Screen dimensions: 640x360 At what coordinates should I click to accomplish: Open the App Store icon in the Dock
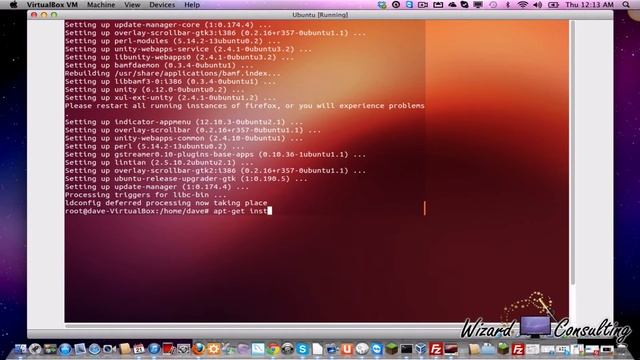[65, 348]
